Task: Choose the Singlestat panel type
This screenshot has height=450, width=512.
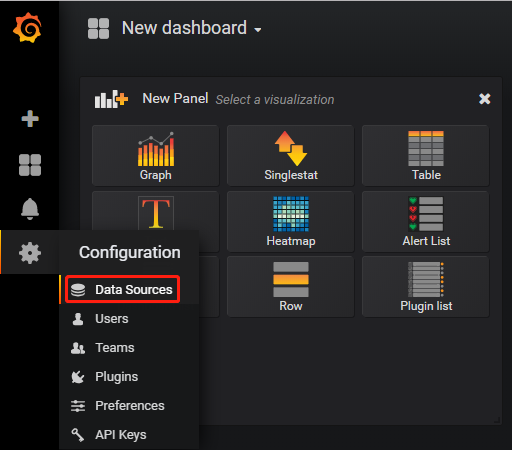Action: [x=291, y=156]
